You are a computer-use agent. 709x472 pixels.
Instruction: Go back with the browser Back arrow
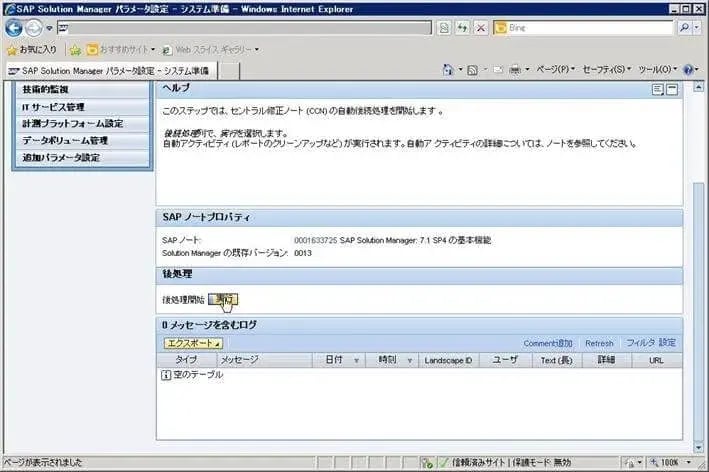[x=14, y=28]
